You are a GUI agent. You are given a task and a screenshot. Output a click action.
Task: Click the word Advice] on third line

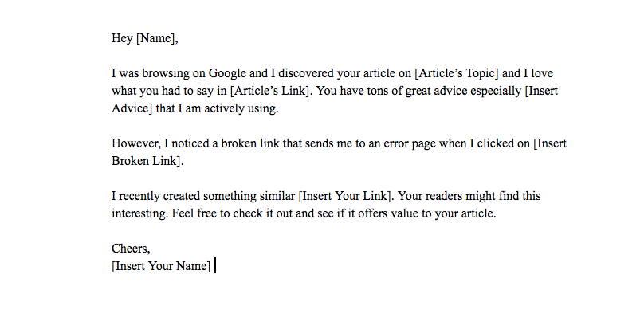pos(132,108)
